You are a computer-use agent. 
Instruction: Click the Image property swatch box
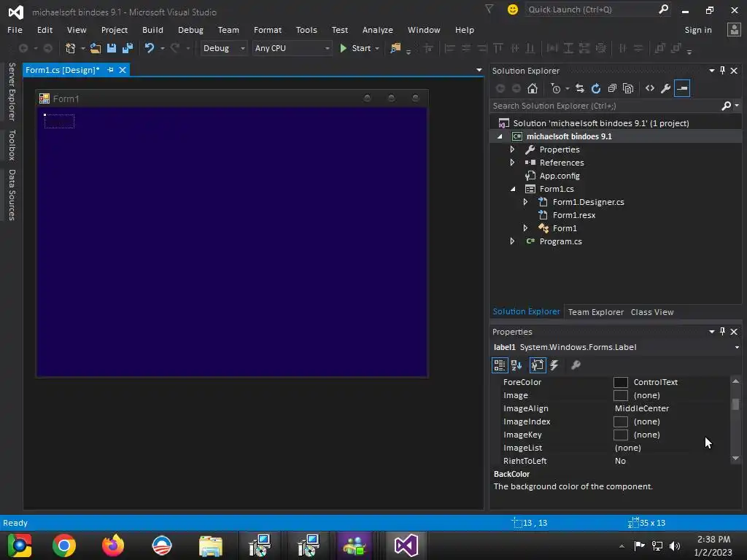pyautogui.click(x=620, y=396)
